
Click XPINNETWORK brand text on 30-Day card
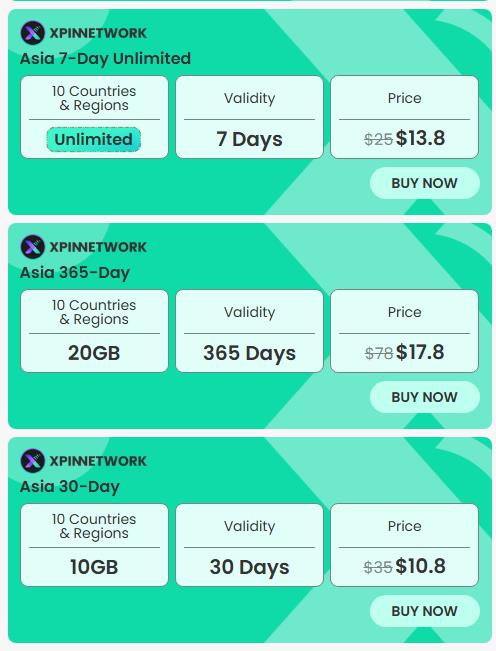98,461
